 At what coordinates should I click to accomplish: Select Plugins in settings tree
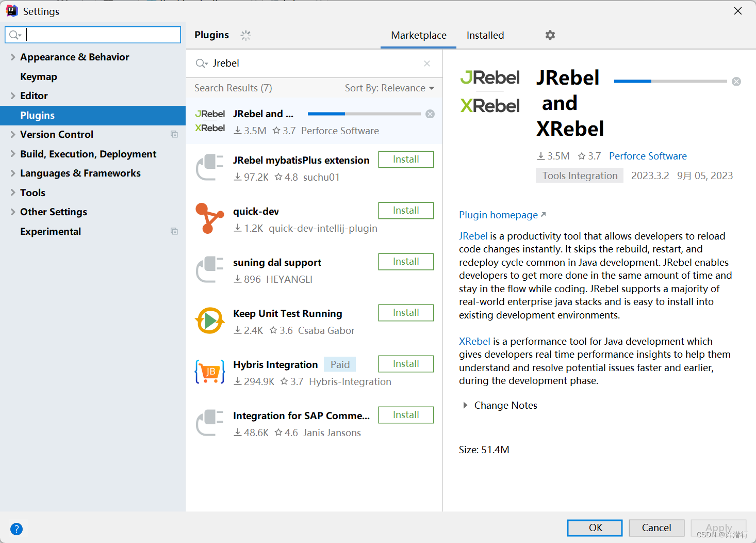tap(93, 115)
